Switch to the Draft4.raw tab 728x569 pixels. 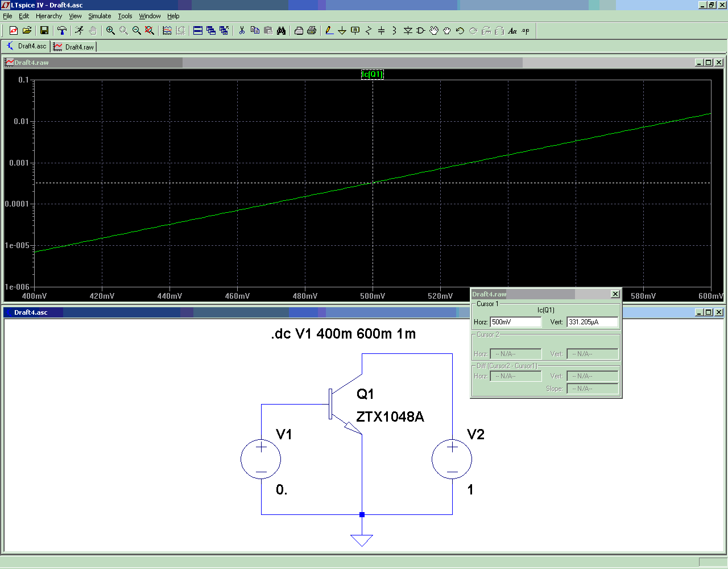pyautogui.click(x=74, y=47)
